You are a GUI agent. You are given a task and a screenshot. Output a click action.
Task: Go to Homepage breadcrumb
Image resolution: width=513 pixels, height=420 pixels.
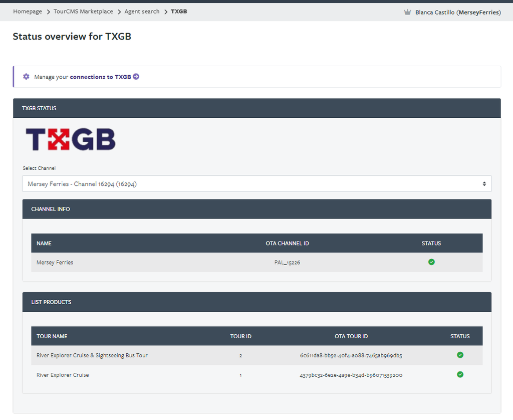click(28, 12)
